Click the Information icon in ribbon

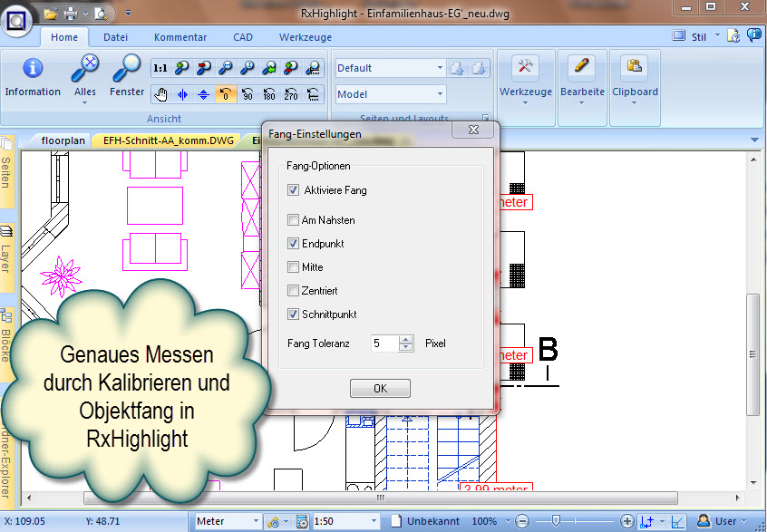tap(33, 68)
